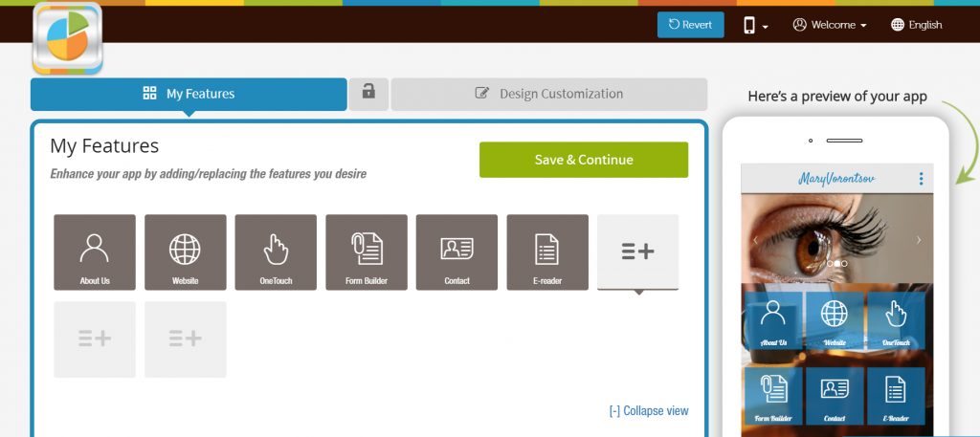Tap OneTouch in the phone preview

896,319
